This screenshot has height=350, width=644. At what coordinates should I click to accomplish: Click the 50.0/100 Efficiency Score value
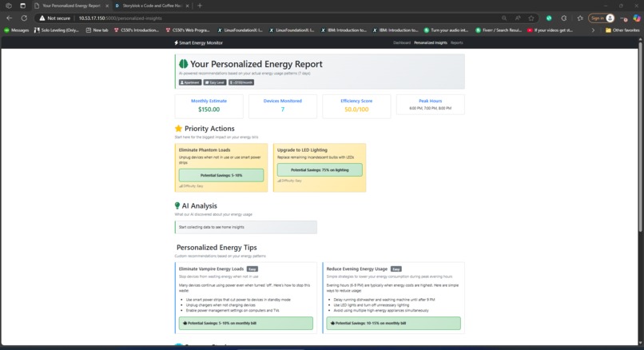point(356,109)
